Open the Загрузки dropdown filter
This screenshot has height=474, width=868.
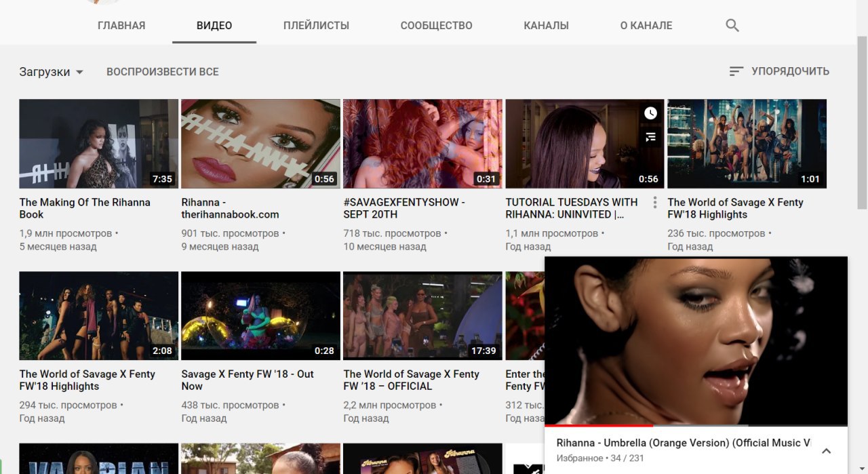click(51, 72)
